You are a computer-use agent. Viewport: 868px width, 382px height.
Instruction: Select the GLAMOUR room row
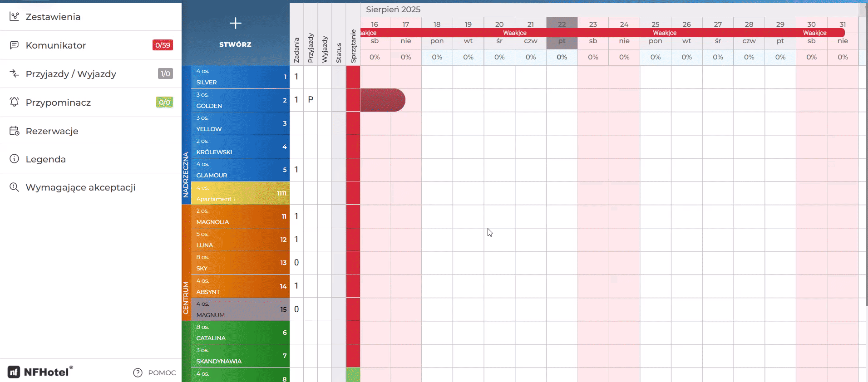pyautogui.click(x=240, y=170)
